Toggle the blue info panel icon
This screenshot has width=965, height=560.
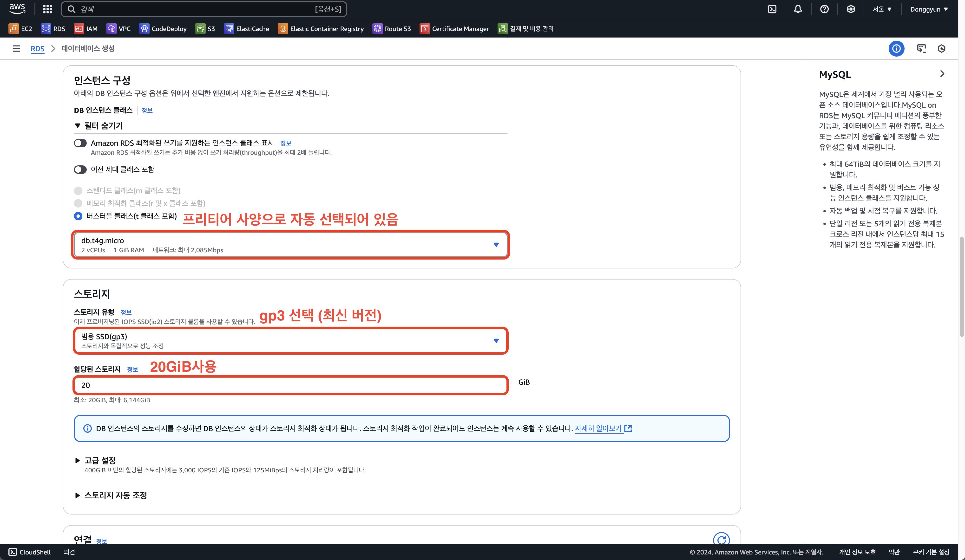(x=896, y=49)
